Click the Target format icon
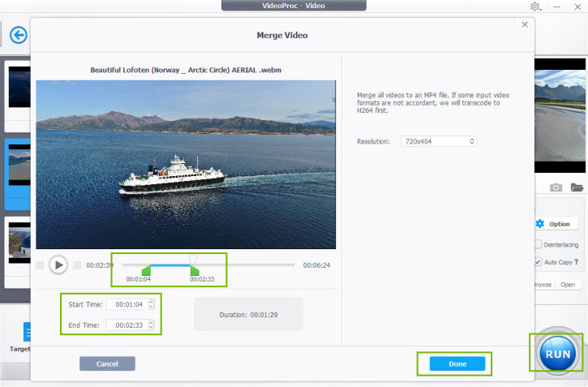This screenshot has width=588, height=387. click(27, 332)
